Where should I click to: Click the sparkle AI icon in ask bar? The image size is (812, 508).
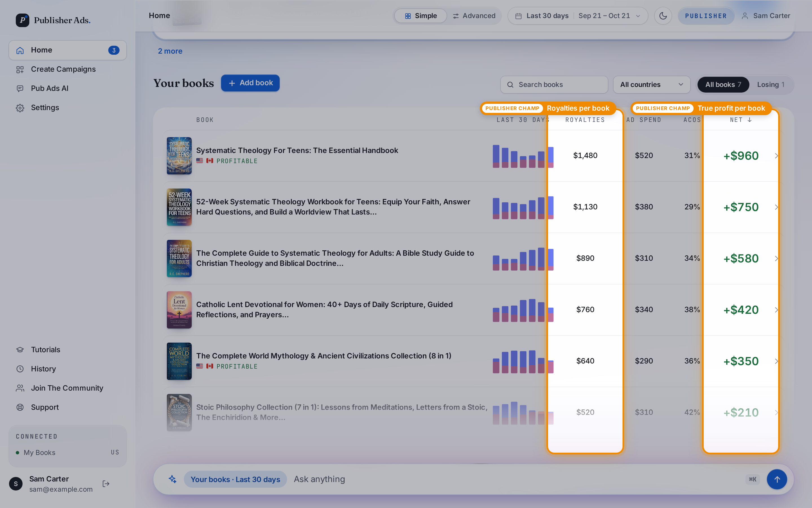tap(173, 479)
